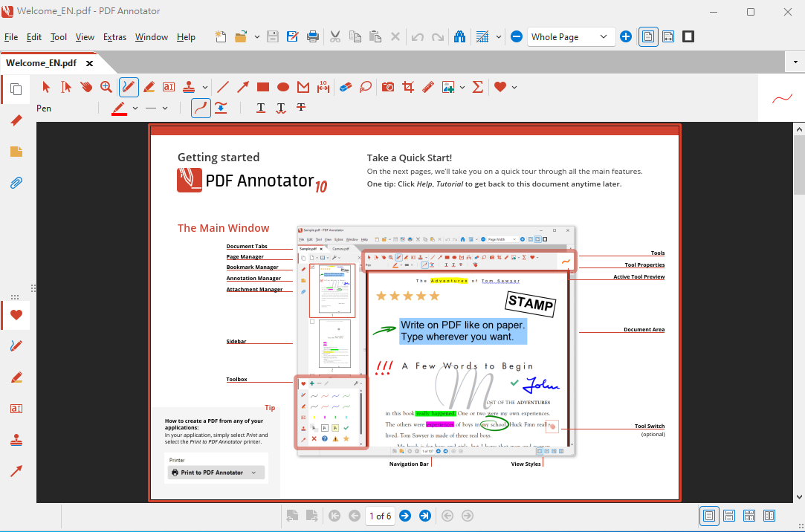Select the Crop tool
Screen dimensions: 805x532
[408, 87]
